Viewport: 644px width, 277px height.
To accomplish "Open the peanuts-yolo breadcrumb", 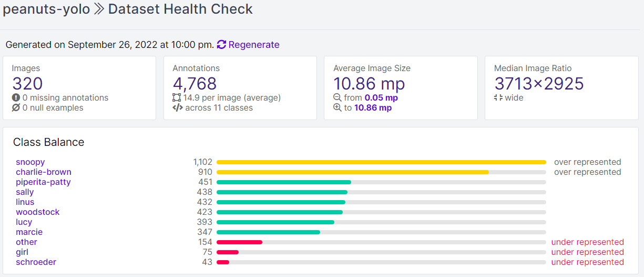I will pyautogui.click(x=46, y=9).
